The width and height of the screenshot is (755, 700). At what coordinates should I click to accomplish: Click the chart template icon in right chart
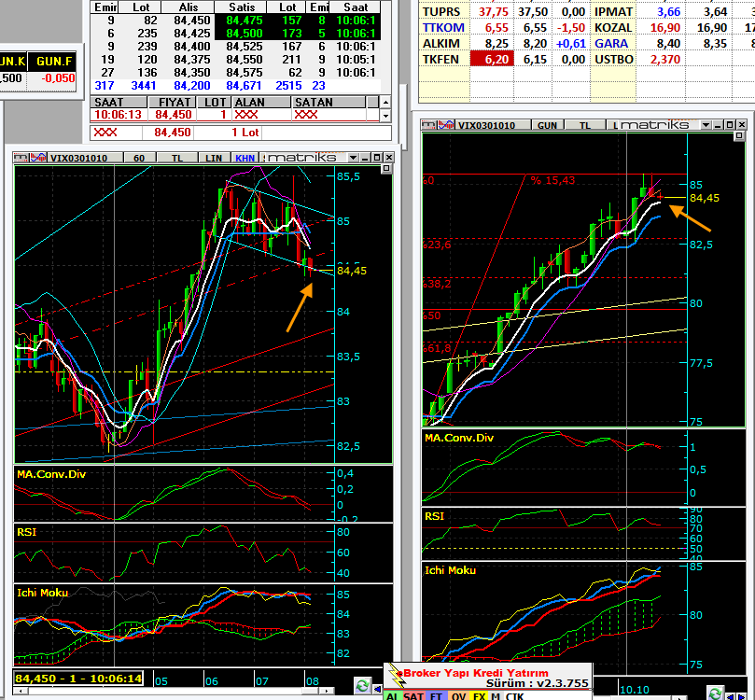click(x=428, y=125)
